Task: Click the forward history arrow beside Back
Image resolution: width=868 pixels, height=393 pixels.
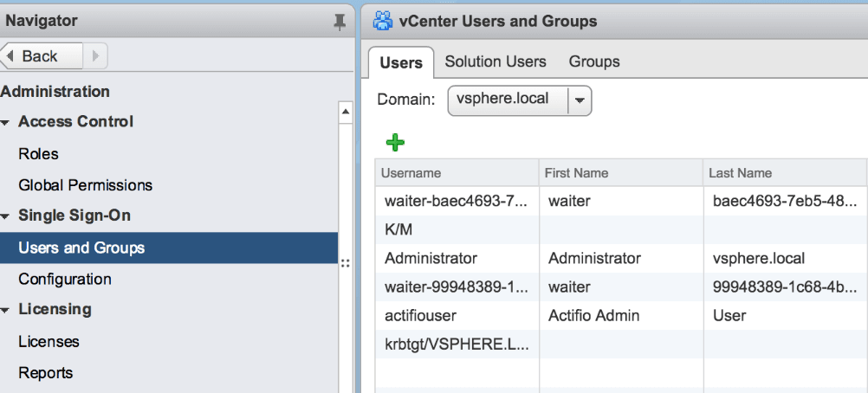Action: pyautogui.click(x=94, y=56)
